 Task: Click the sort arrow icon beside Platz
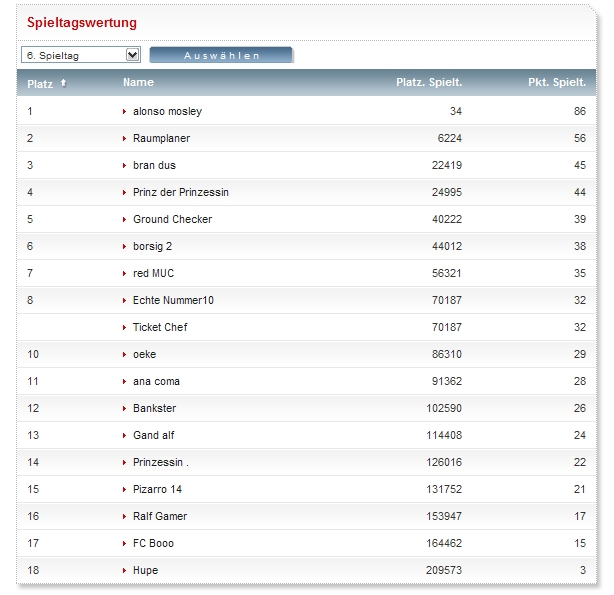pyautogui.click(x=64, y=83)
